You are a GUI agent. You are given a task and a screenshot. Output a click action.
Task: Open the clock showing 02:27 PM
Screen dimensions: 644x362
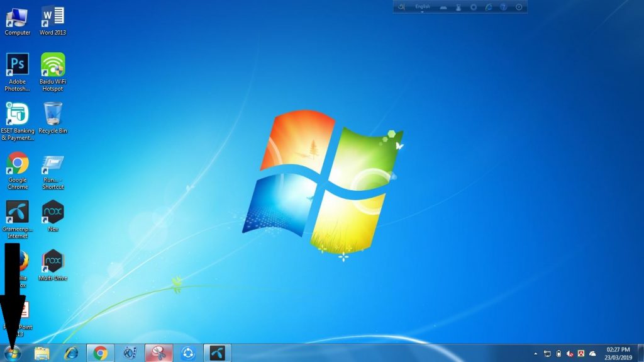click(618, 353)
